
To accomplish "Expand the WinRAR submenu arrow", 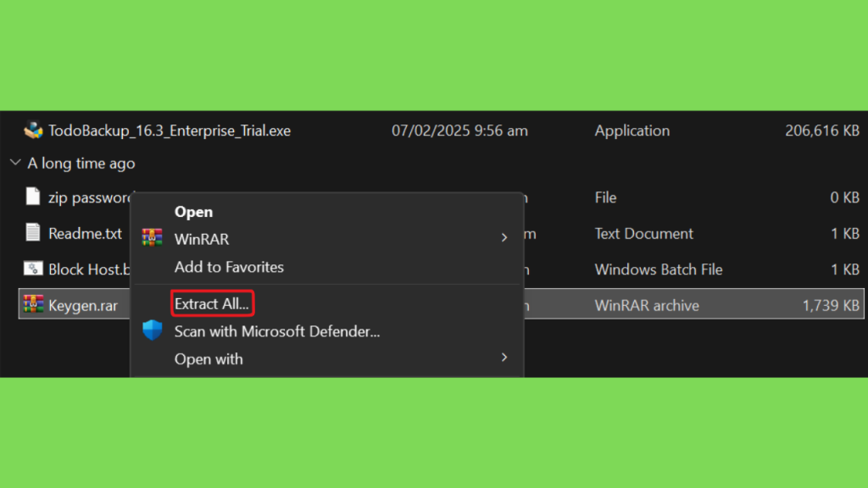I will (504, 237).
